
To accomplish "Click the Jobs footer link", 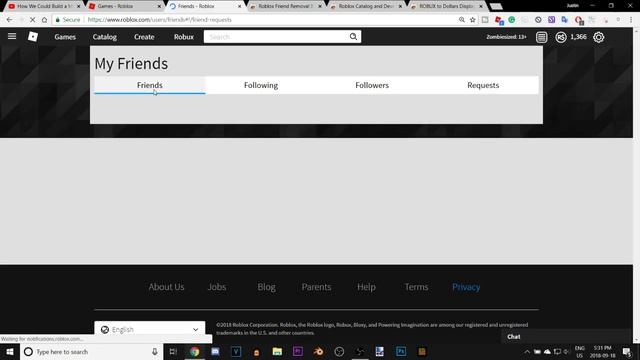I will coord(217,287).
